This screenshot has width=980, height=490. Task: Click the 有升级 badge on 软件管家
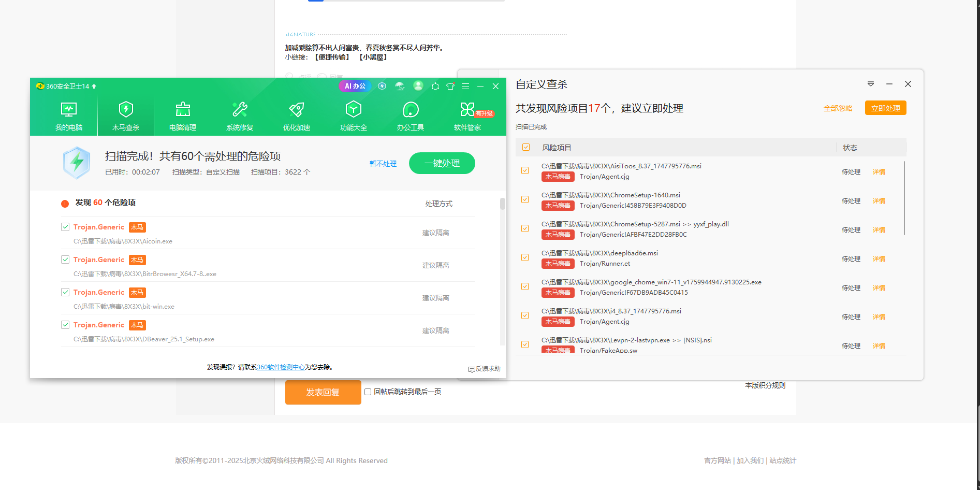coord(484,113)
